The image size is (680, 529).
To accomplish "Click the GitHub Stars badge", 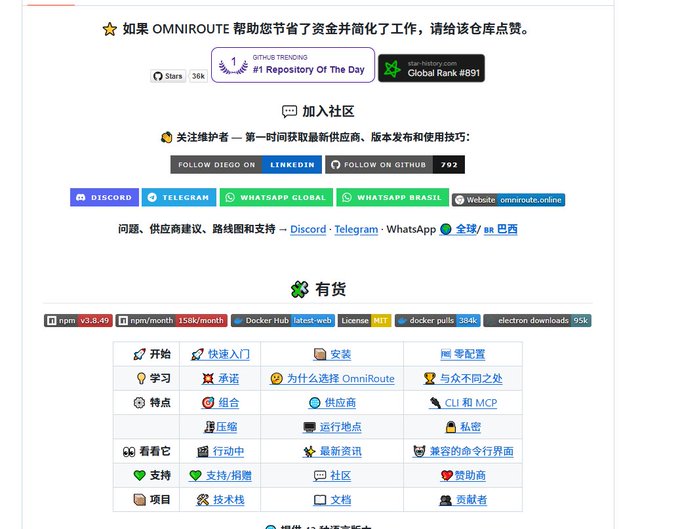I will point(168,76).
